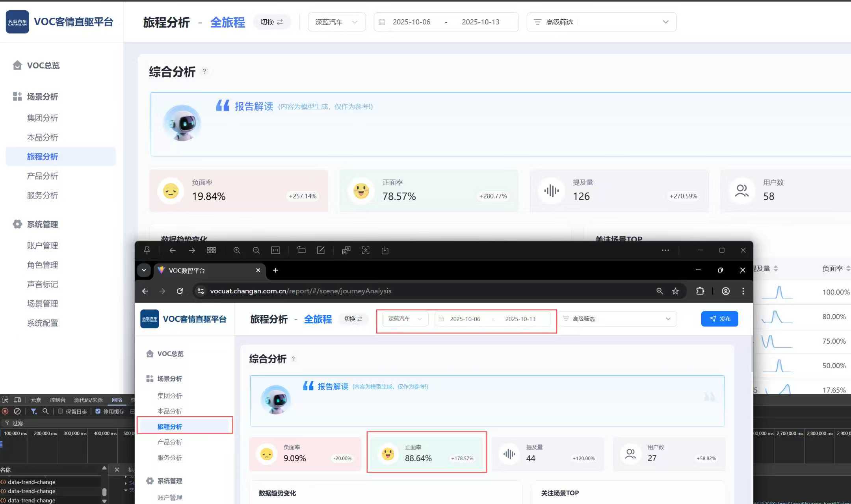This screenshot has height=504, width=851.
Task: Click the rotate image icon in viewer
Action: point(301,250)
